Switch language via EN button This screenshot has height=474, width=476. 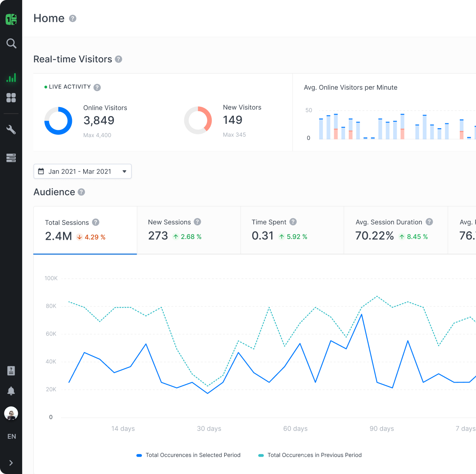(12, 437)
